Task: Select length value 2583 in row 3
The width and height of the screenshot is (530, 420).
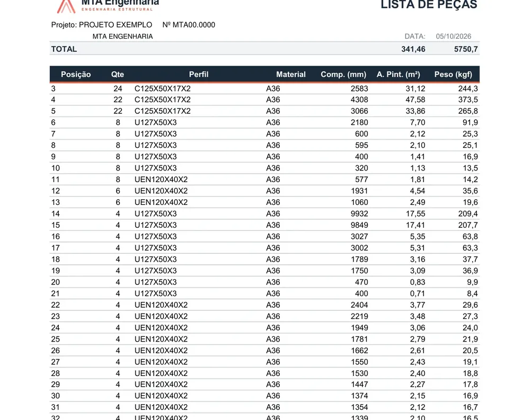Action: pyautogui.click(x=359, y=89)
